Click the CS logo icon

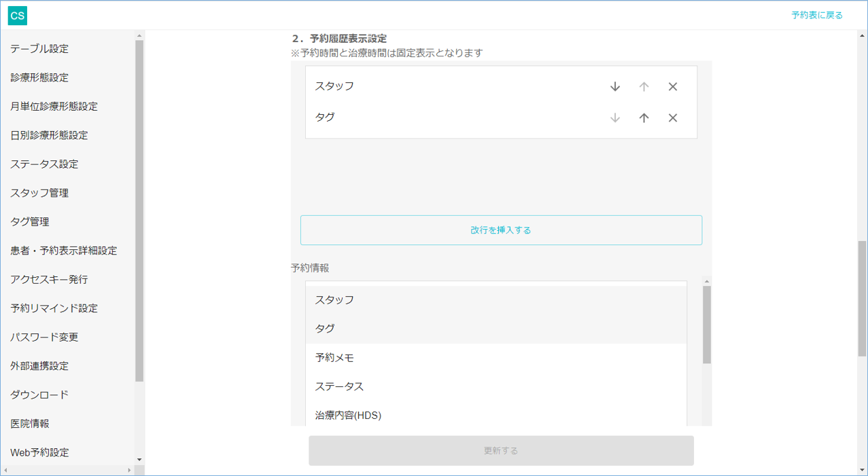pyautogui.click(x=18, y=16)
